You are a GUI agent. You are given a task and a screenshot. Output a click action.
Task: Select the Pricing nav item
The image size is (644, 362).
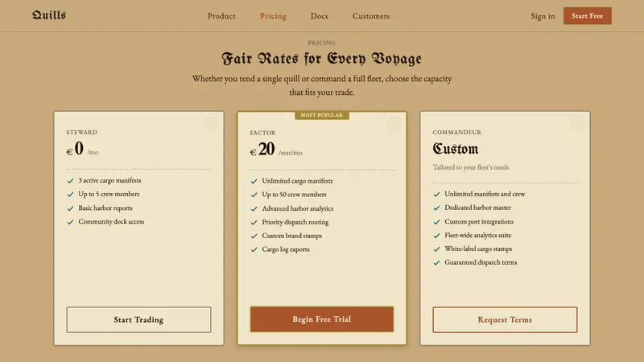click(x=273, y=16)
